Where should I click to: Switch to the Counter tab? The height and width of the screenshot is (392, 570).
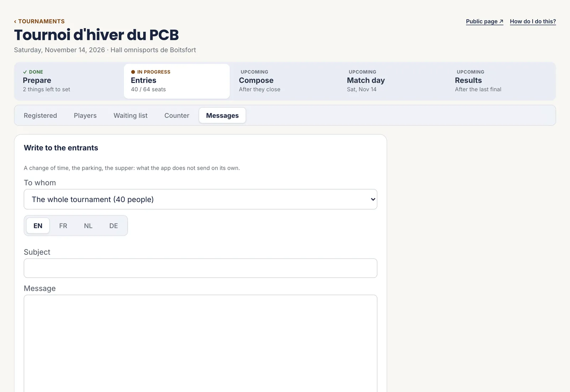click(177, 115)
